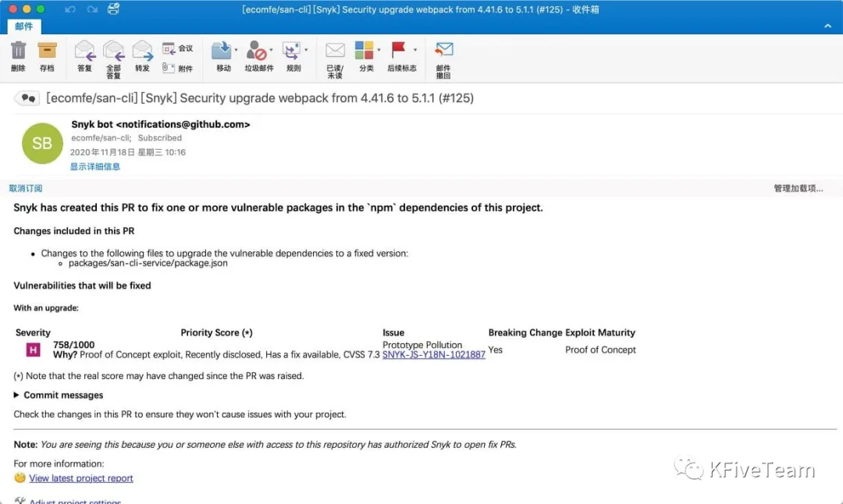Open the Move message icon
This screenshot has height=504, width=843.
[x=221, y=51]
